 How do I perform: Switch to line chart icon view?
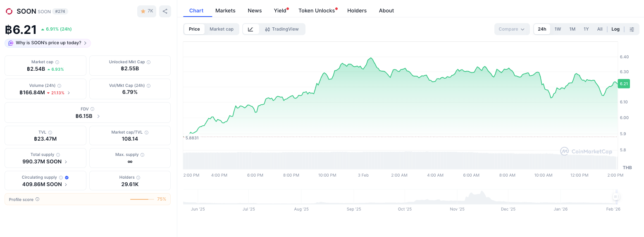(x=251, y=29)
